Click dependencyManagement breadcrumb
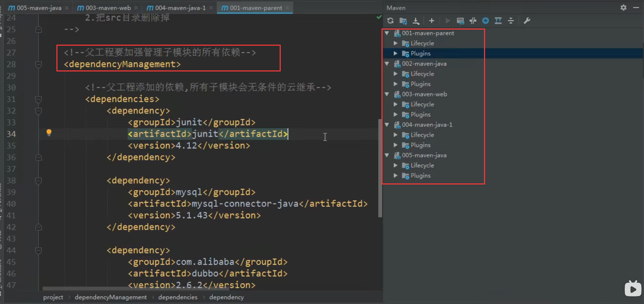Image resolution: width=644 pixels, height=304 pixels. tap(110, 297)
